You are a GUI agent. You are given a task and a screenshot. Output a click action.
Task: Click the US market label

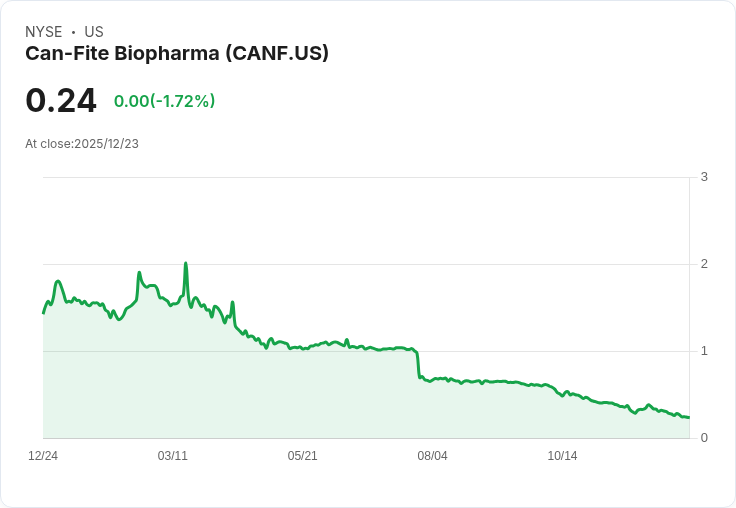94,32
